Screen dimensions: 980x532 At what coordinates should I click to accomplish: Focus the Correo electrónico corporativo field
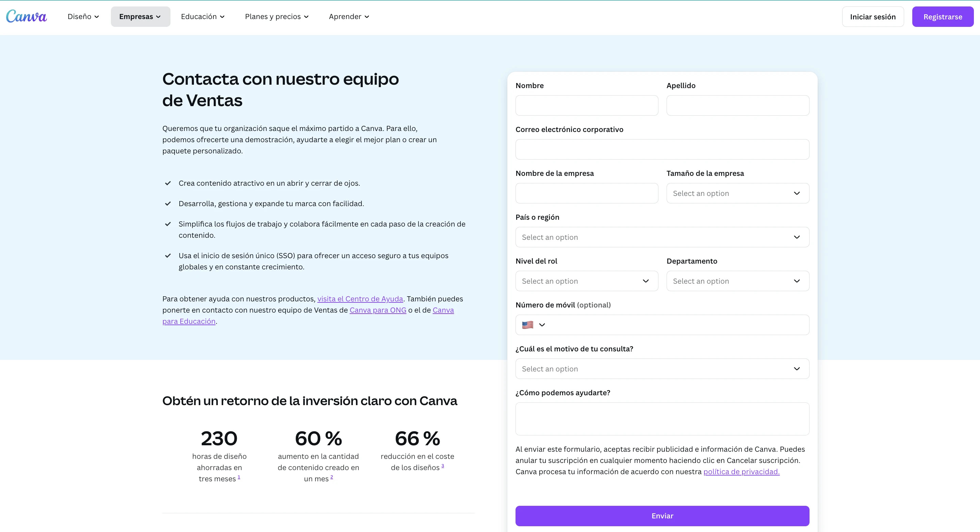[x=662, y=149]
